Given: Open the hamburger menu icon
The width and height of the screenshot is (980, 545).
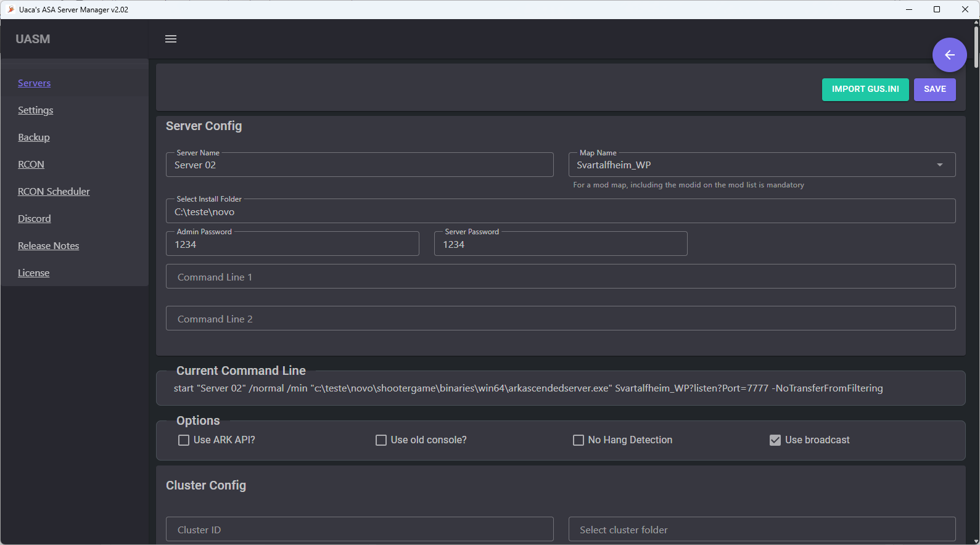Looking at the screenshot, I should (171, 39).
